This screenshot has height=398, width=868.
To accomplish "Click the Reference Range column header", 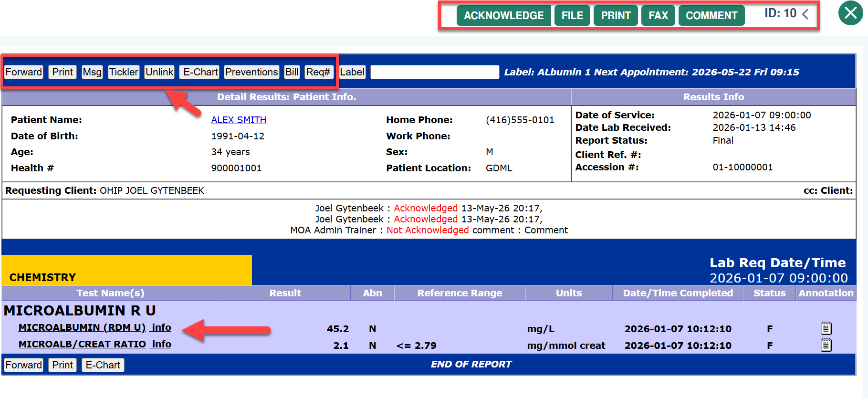I will click(460, 293).
